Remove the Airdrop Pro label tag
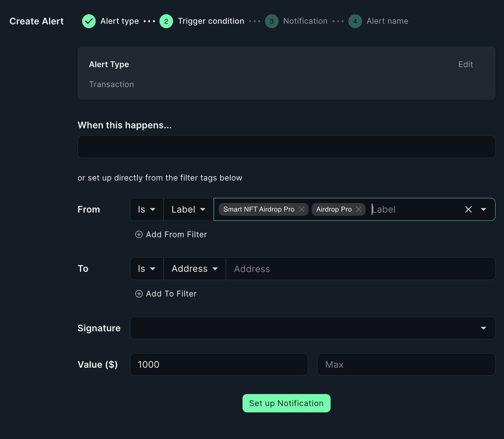504x439 pixels. [x=359, y=209]
